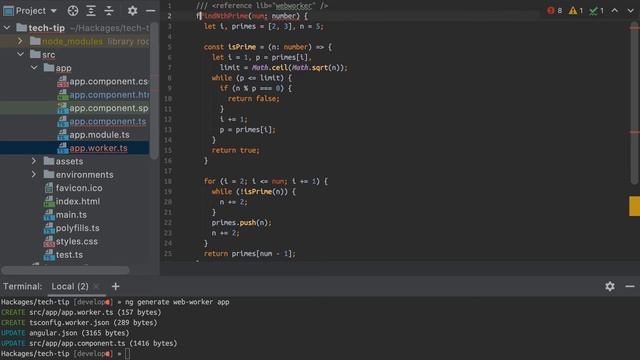This screenshot has width=640, height=360.
Task: Add a new terminal session
Action: point(116,287)
